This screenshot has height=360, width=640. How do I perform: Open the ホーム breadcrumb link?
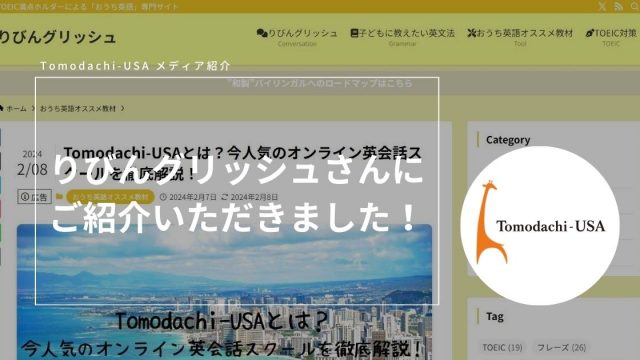(x=16, y=108)
